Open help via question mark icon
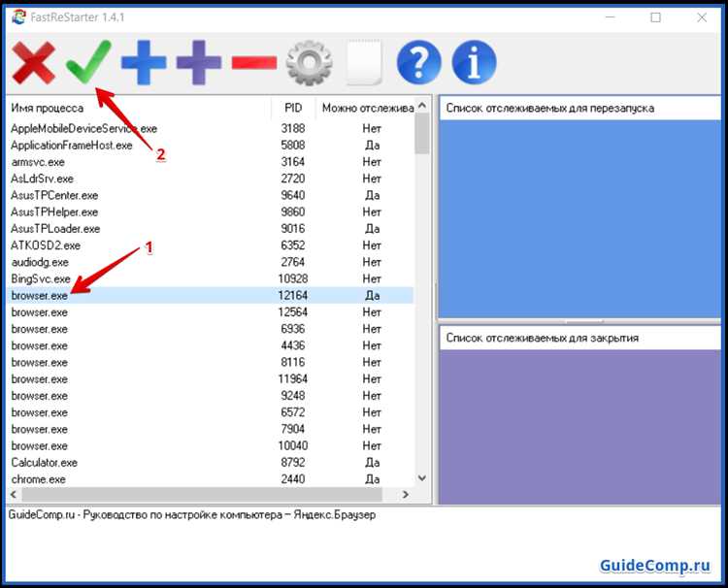The width and height of the screenshot is (728, 588). tap(419, 64)
